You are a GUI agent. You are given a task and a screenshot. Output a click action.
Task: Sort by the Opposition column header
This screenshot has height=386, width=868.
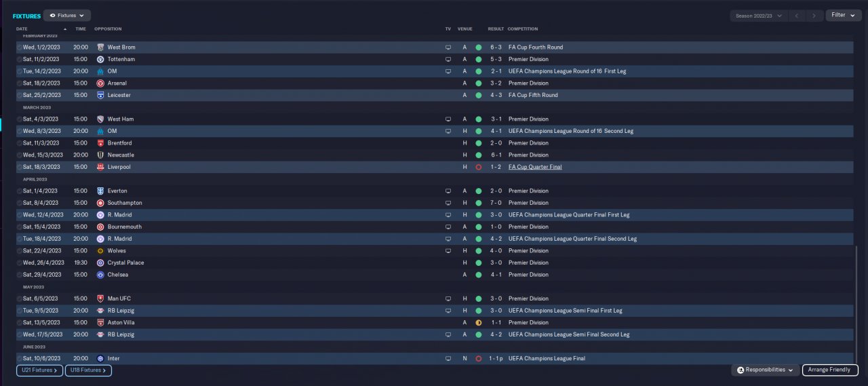pyautogui.click(x=108, y=29)
